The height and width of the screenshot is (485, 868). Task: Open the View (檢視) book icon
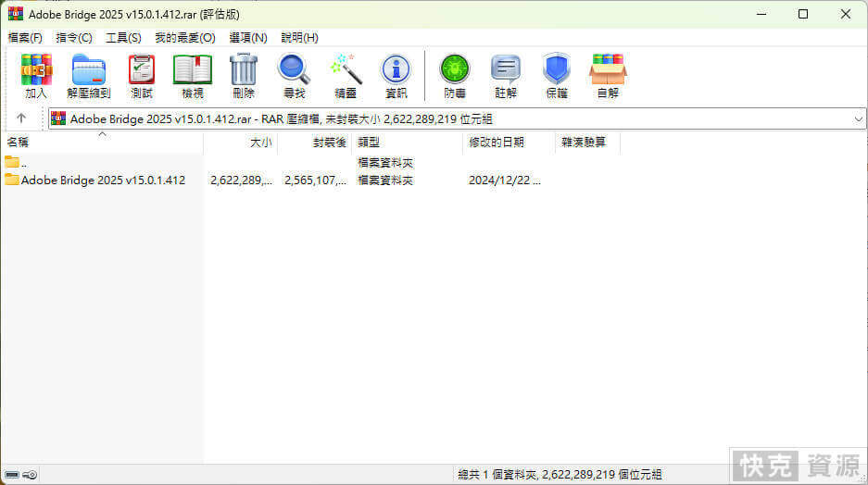click(x=192, y=76)
